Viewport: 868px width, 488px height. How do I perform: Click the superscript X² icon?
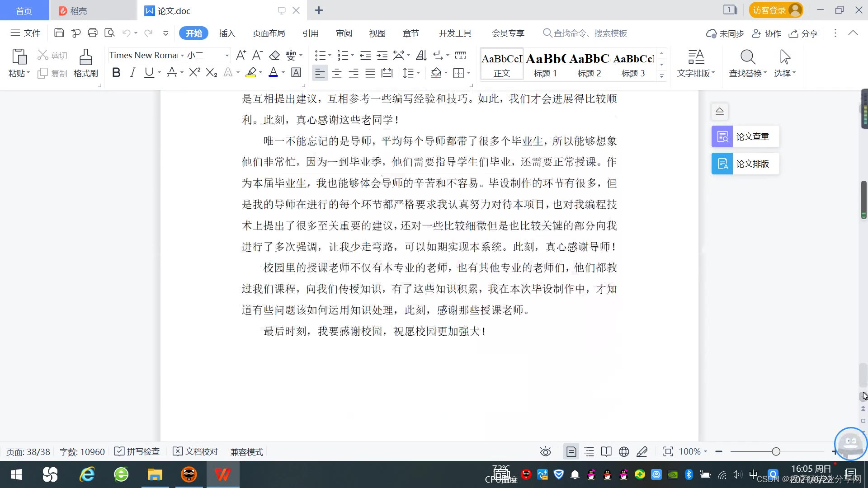[194, 73]
